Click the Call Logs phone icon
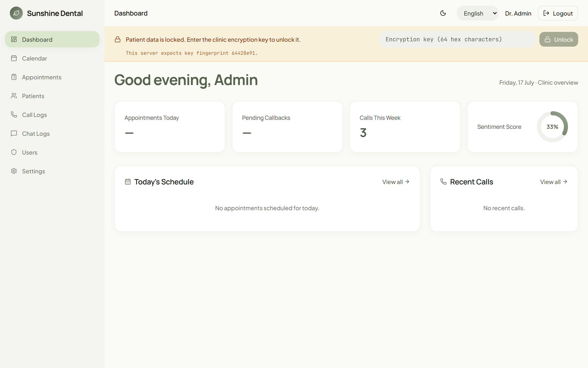 14,114
